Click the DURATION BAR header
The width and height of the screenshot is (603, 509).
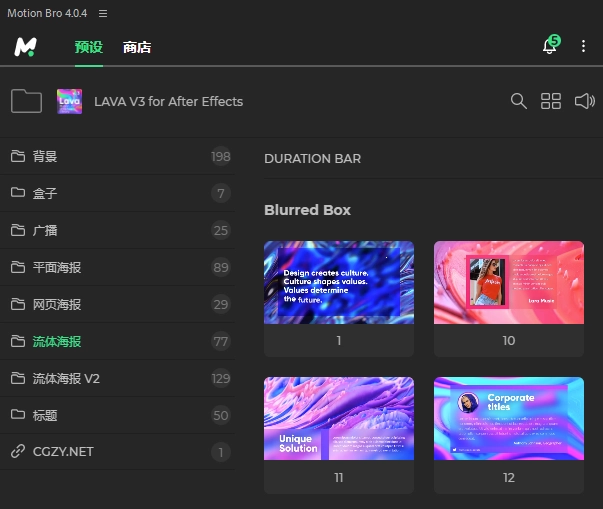tap(313, 158)
